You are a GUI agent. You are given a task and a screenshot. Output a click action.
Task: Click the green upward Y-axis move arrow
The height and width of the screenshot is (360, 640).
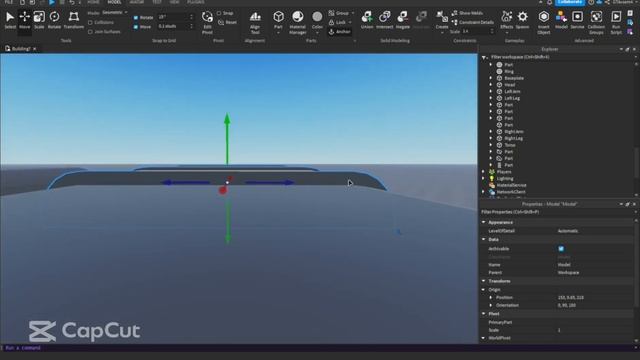click(227, 138)
